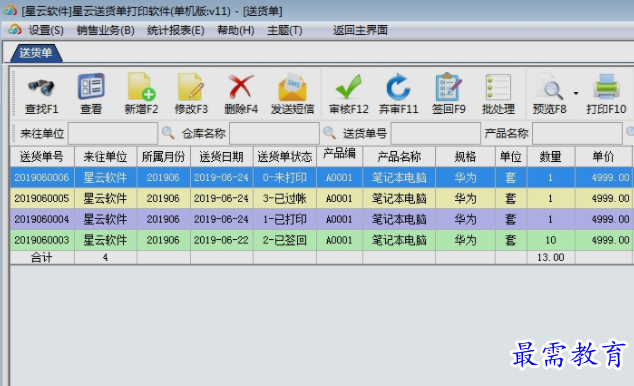The image size is (634, 386).
Task: Click the 产品名称 input field
Action: pos(577,133)
